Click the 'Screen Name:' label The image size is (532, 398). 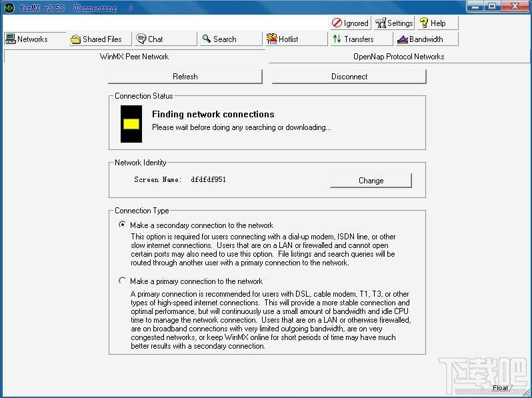158,179
